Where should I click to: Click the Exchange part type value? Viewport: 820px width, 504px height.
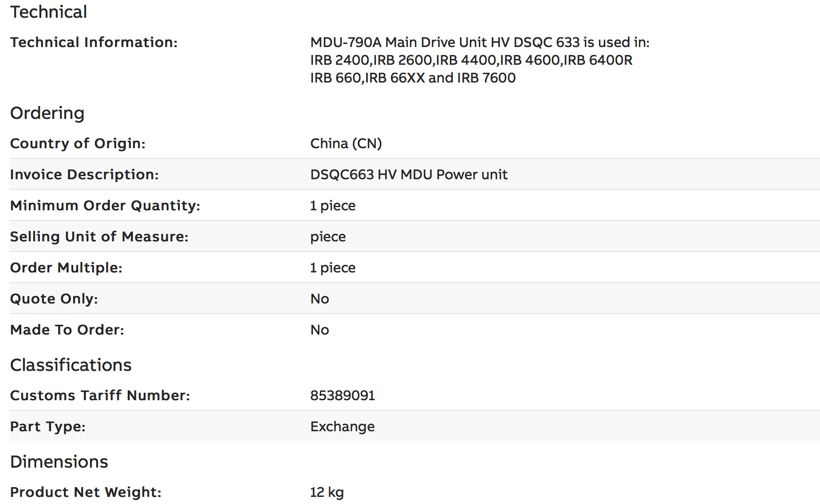[342, 426]
